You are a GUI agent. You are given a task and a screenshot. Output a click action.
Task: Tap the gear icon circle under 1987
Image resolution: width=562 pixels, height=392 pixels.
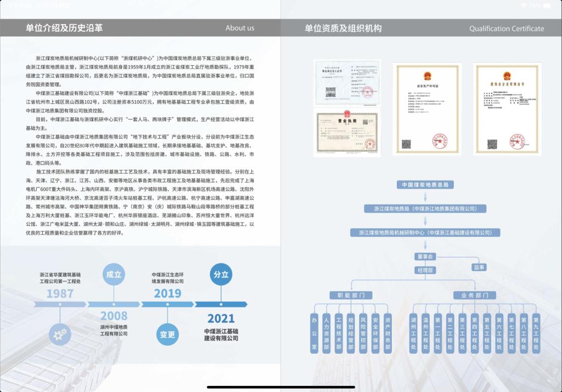[x=60, y=334]
